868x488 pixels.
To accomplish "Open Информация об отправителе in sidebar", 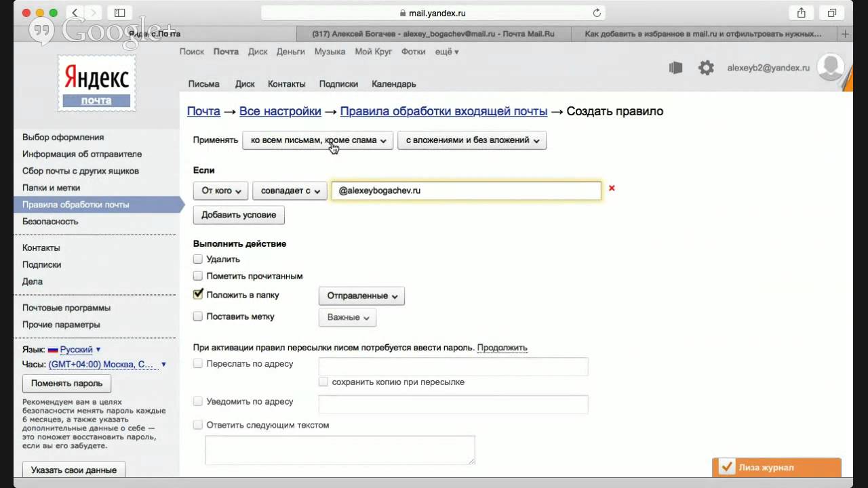I will [82, 154].
